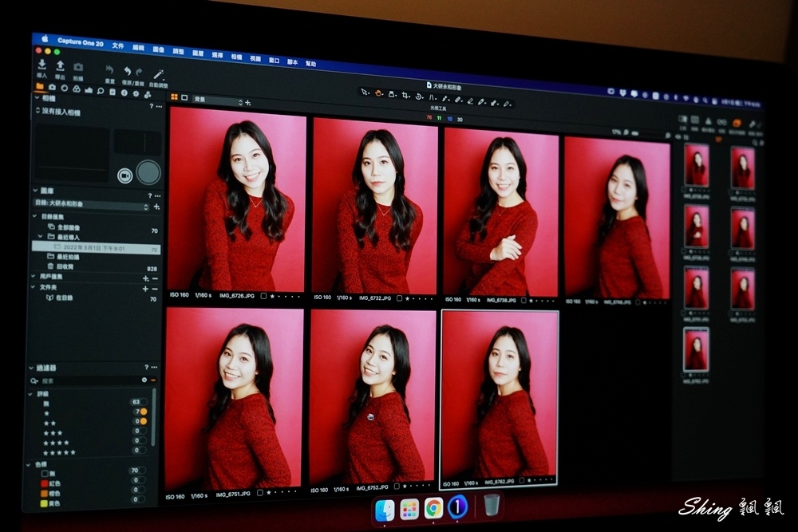Screen dimensions: 798x532
Task: Open the 調整 menu
Action: (178, 51)
